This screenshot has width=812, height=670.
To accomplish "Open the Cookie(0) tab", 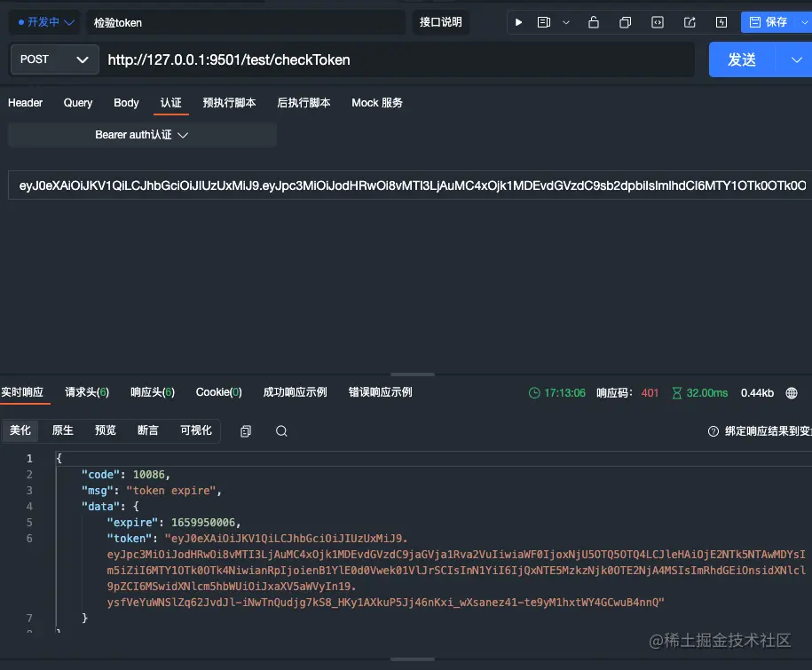I will (x=218, y=392).
